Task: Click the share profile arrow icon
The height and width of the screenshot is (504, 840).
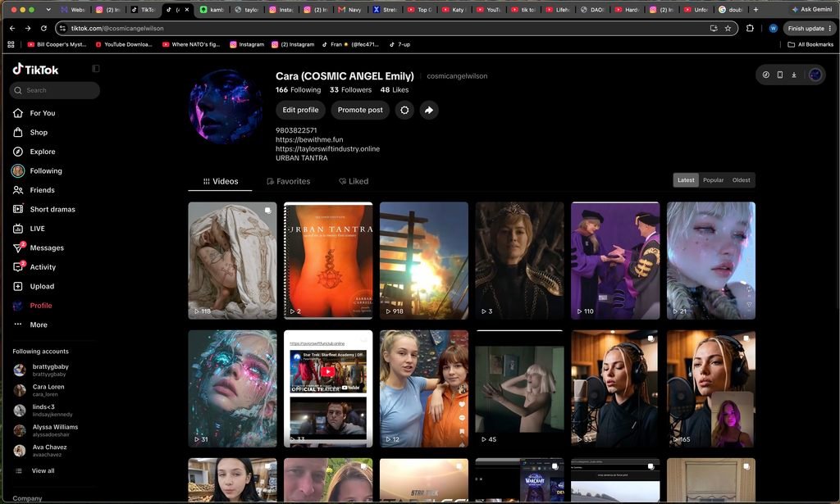Action: click(x=429, y=110)
